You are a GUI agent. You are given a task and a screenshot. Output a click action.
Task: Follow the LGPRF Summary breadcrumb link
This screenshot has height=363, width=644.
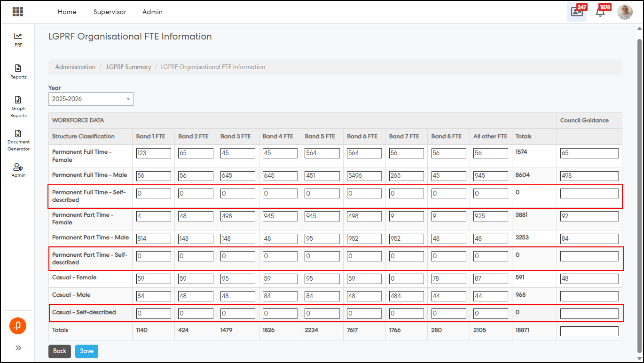129,67
